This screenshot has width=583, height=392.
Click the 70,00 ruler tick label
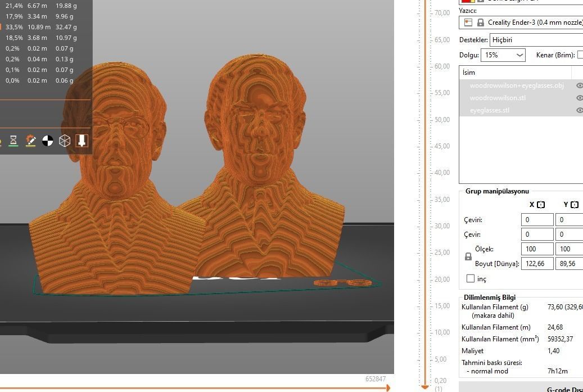[x=442, y=12]
